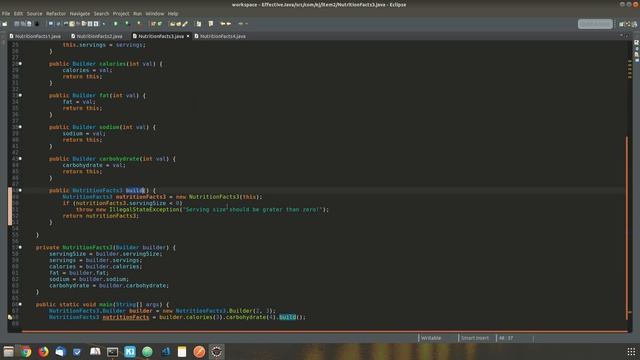640x360 pixels.
Task: Switch to the NutritionFacts1.java tab
Action: (x=36, y=36)
